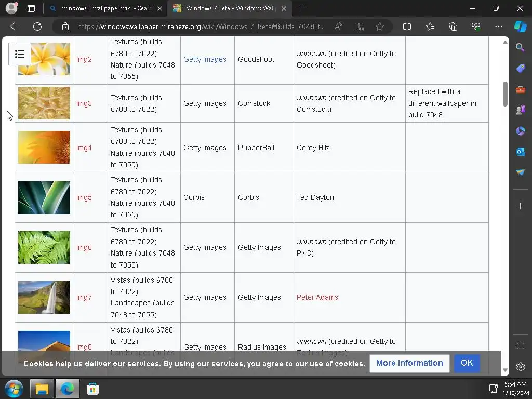Accept cookies with OK button
Screen dimensions: 532x399
click(467, 363)
